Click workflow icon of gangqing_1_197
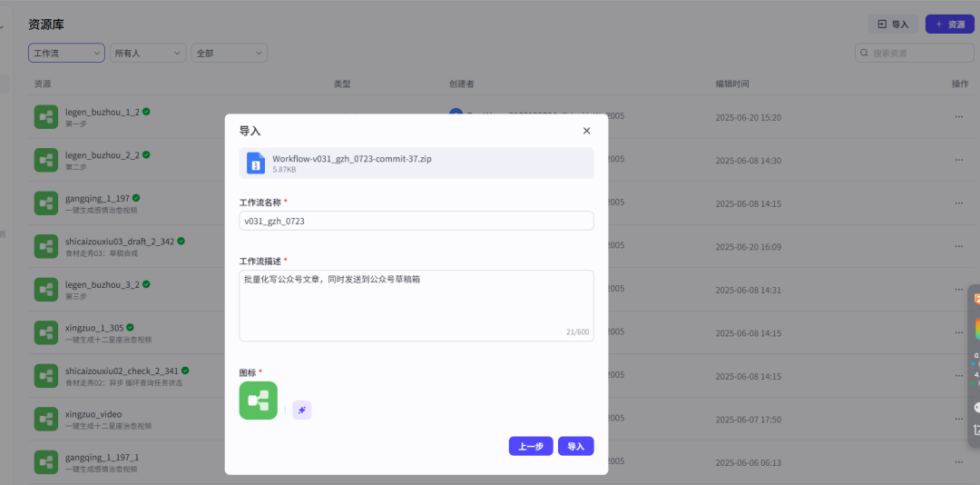 tap(46, 203)
